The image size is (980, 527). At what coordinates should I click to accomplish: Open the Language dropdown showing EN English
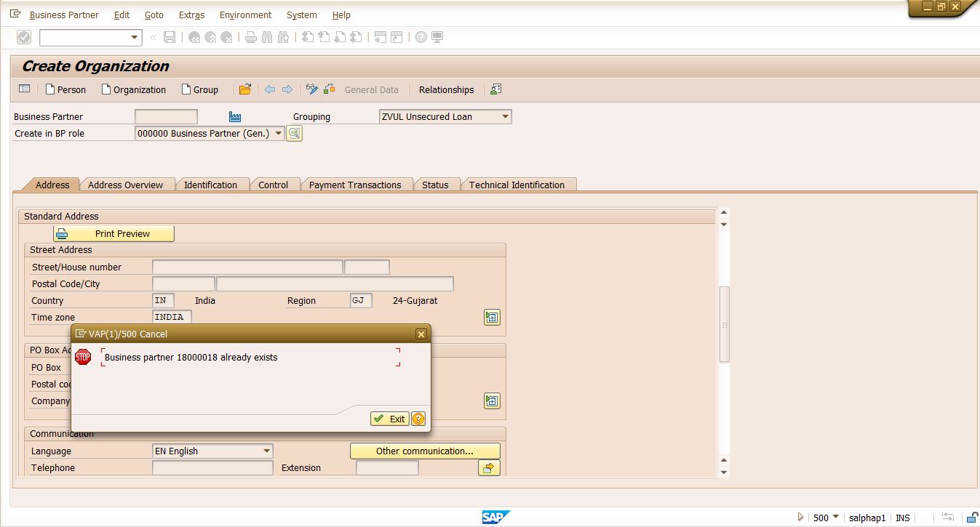click(x=266, y=451)
